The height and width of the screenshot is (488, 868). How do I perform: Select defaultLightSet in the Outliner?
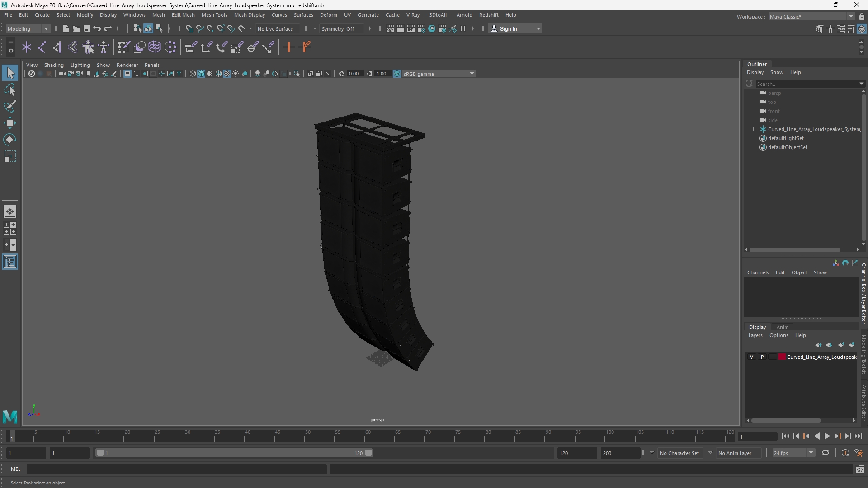click(786, 138)
